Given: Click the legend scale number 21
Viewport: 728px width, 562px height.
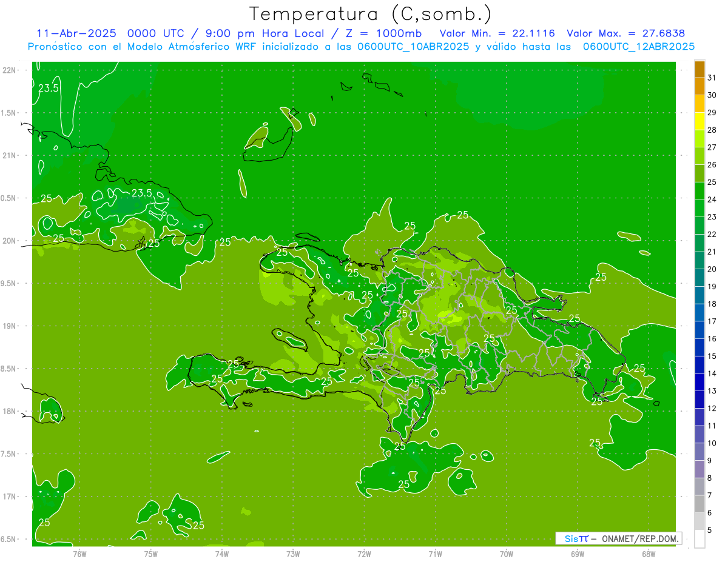Looking at the screenshot, I should [x=712, y=252].
